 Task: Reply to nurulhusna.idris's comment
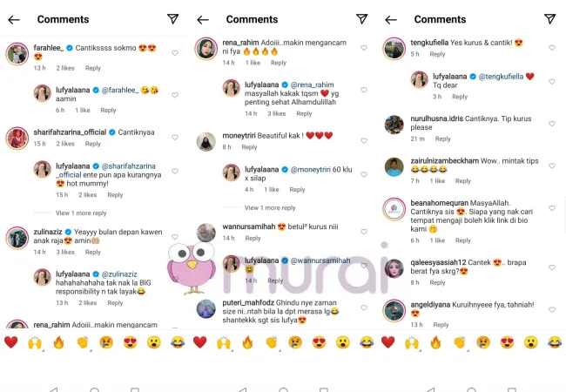443,139
